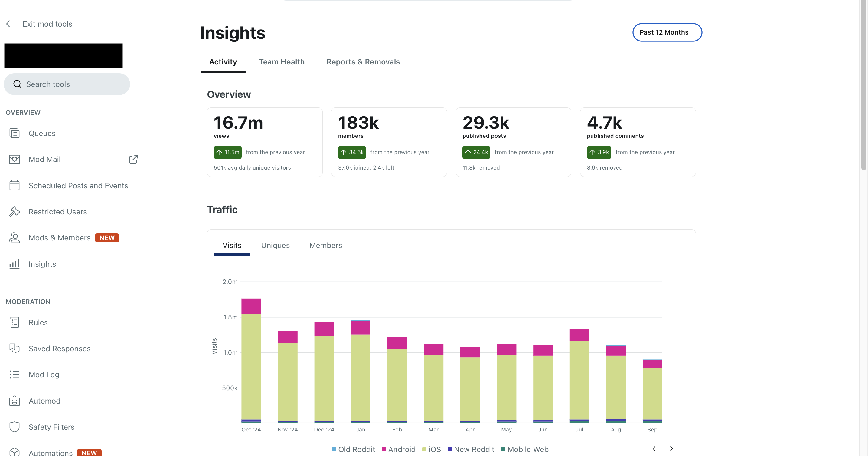Click the Mod Mail envelope icon

click(15, 159)
